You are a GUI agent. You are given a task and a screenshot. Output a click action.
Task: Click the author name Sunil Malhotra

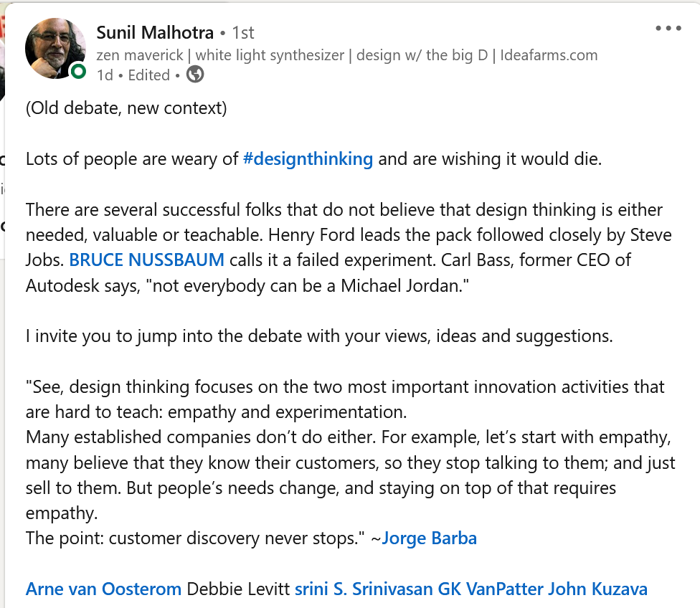click(x=154, y=32)
